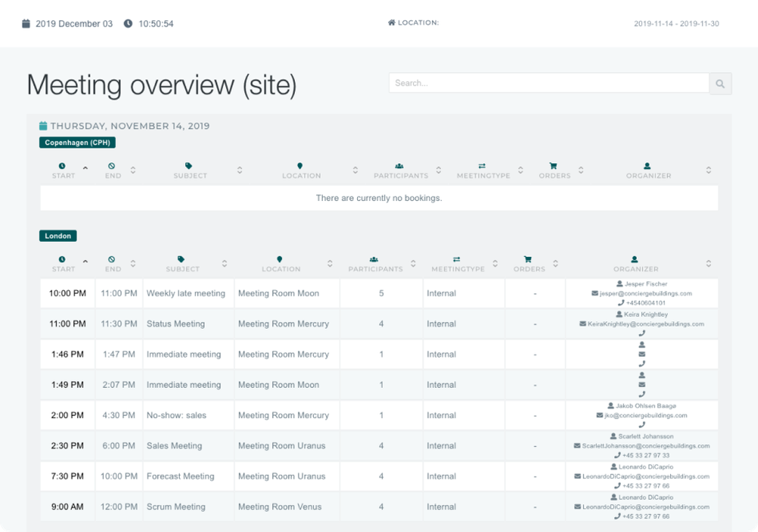The width and height of the screenshot is (758, 532).
Task: Click the Orders shopping cart icon header
Action: click(527, 258)
